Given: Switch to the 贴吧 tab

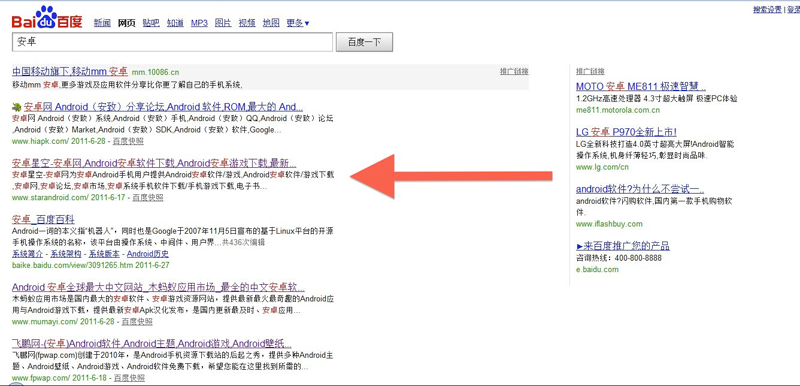Looking at the screenshot, I should 151,23.
